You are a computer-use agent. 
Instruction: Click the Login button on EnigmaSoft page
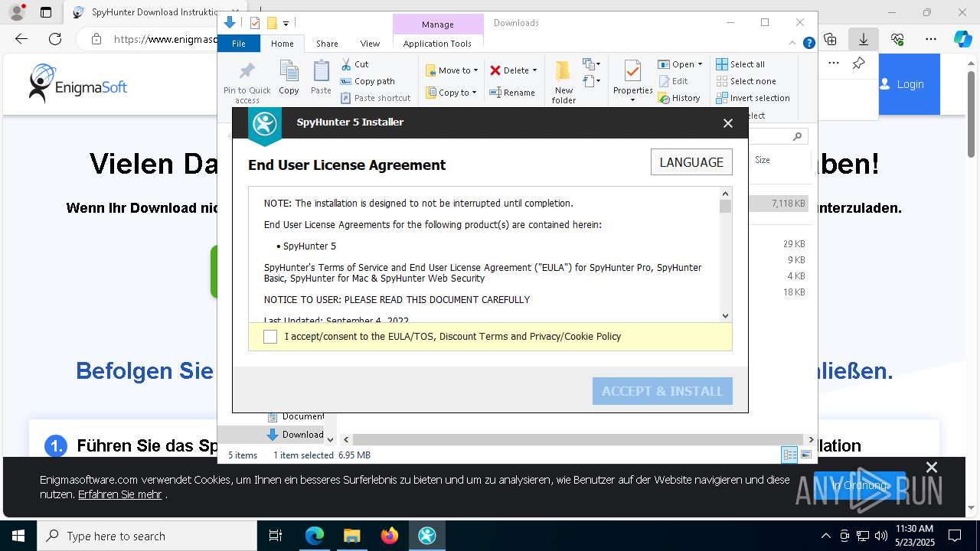click(910, 84)
